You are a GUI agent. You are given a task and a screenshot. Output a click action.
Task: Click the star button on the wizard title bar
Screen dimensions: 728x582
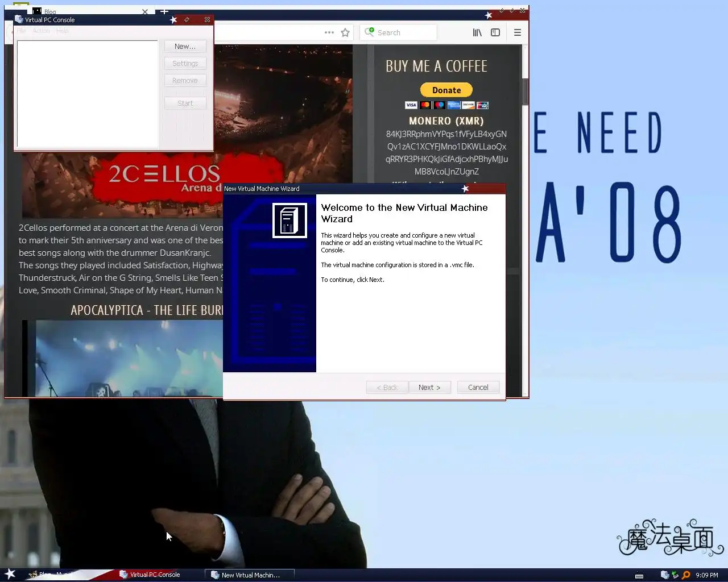(465, 188)
